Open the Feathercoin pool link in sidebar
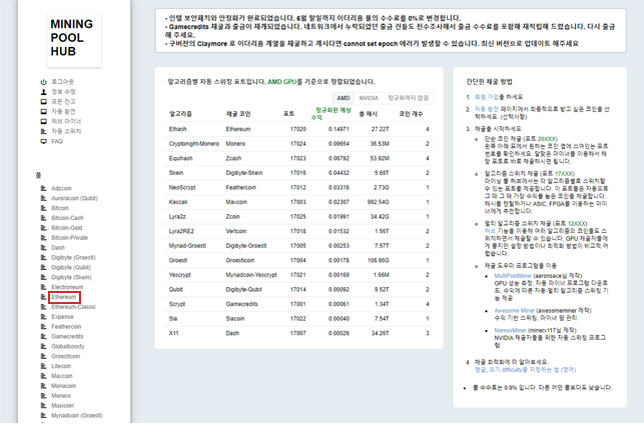 pos(66,326)
